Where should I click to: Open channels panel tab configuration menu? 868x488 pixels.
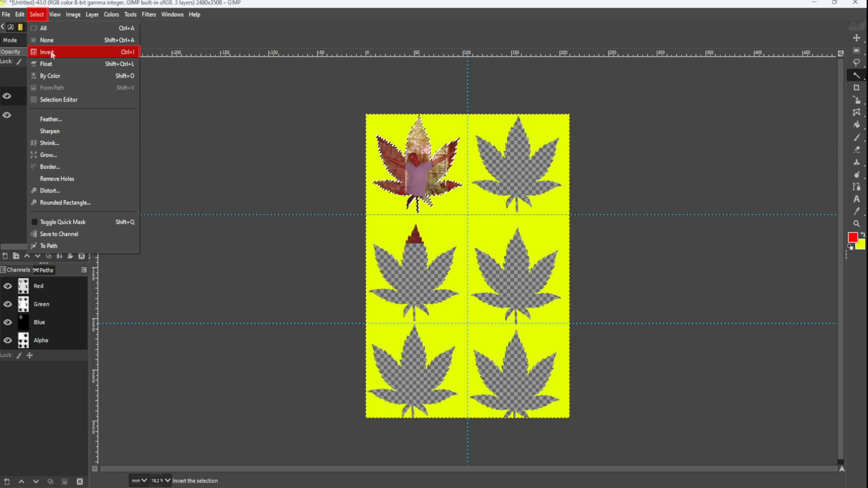tap(84, 270)
